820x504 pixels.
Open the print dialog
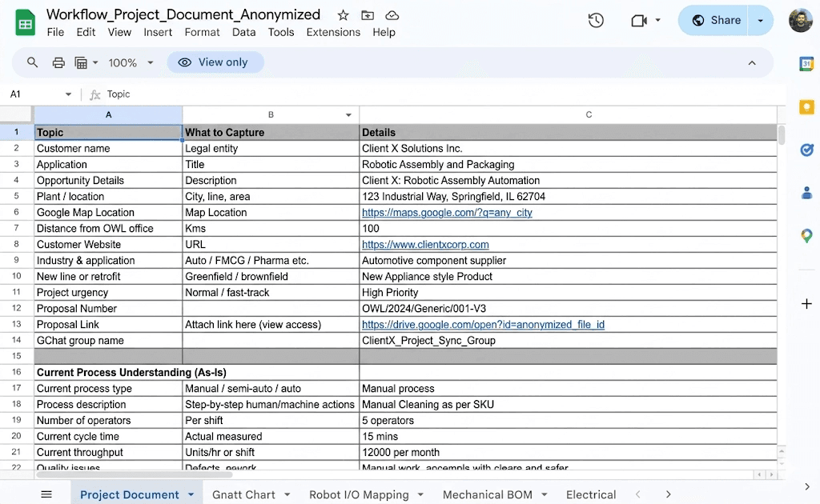[x=58, y=62]
